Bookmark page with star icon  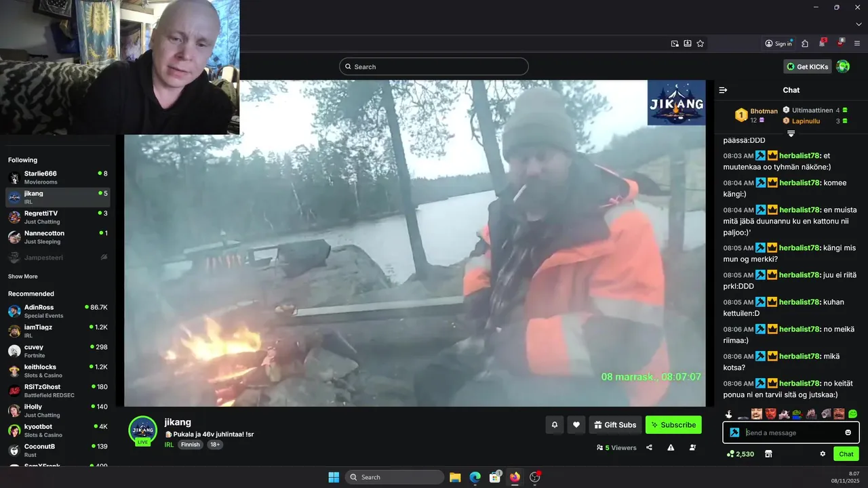tap(701, 43)
